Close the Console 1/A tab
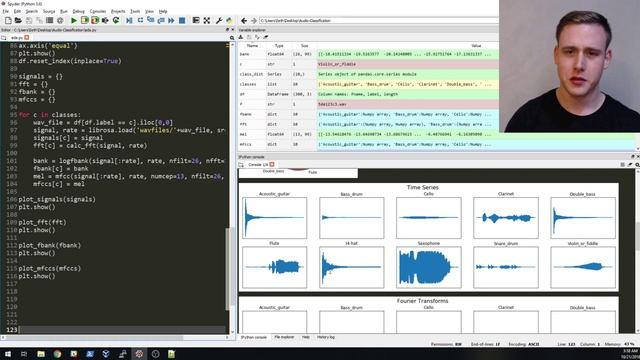640x360 pixels. coord(272,164)
